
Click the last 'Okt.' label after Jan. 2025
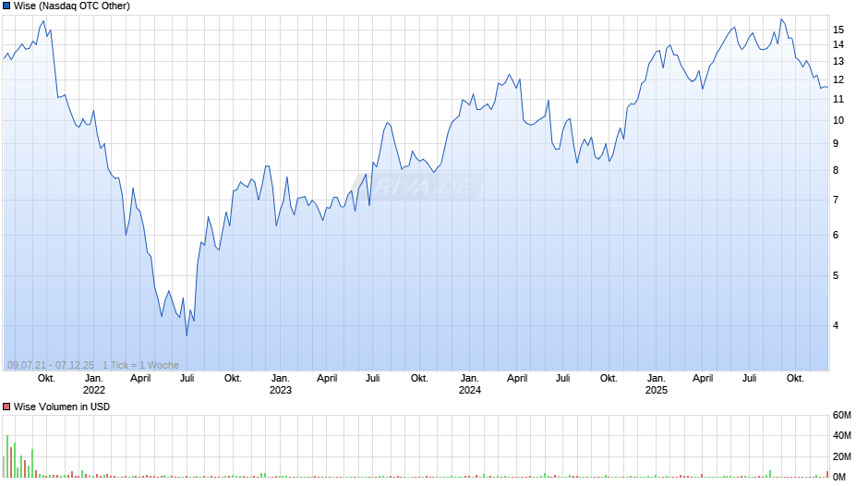coord(795,379)
